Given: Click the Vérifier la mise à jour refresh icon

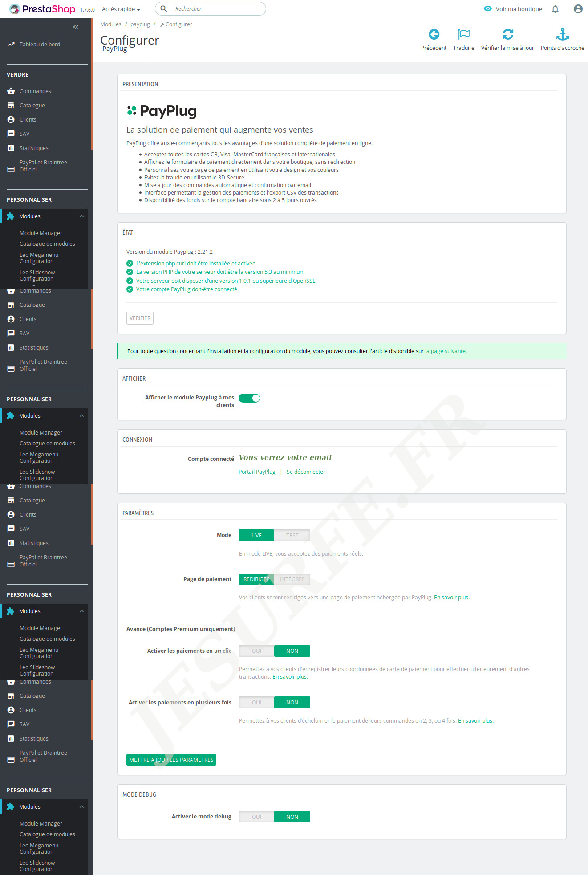Looking at the screenshot, I should pos(507,34).
